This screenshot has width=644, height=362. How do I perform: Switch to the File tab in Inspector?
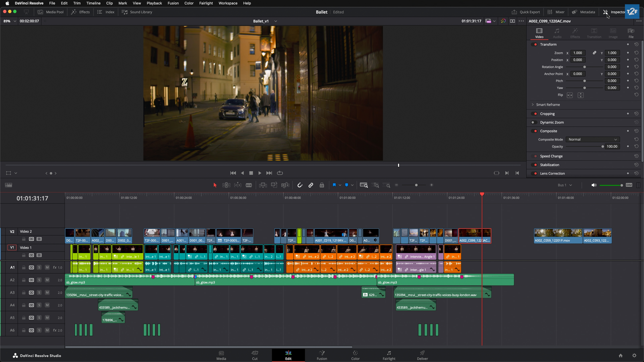631,33
